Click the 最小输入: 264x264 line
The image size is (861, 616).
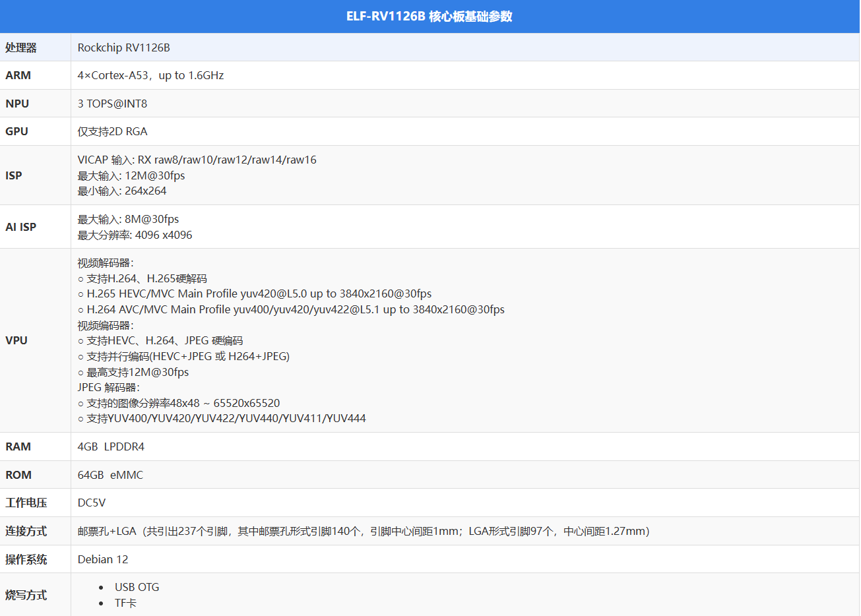coord(122,191)
